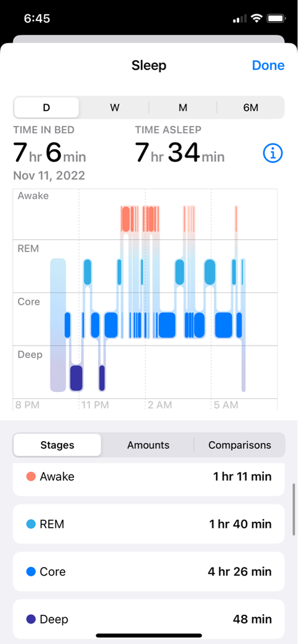Tap the orange Awake stage dot
This screenshot has height=644, width=298.
[31, 476]
